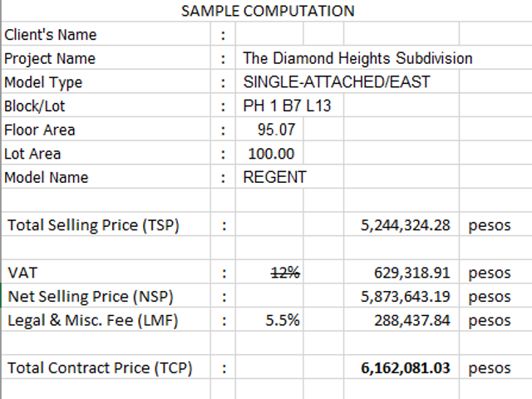Select the SAMPLE COMPUTATION title cell
The height and width of the screenshot is (399, 532).
(268, 11)
